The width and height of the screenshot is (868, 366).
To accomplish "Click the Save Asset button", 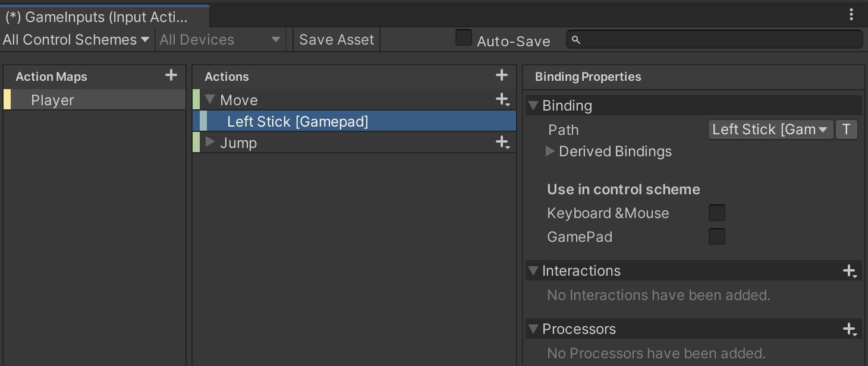I will click(x=336, y=40).
